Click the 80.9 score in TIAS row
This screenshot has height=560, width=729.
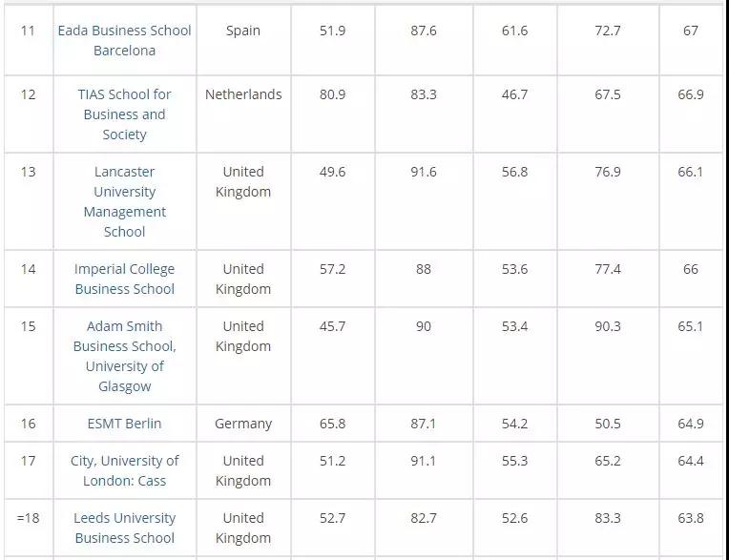(x=333, y=94)
